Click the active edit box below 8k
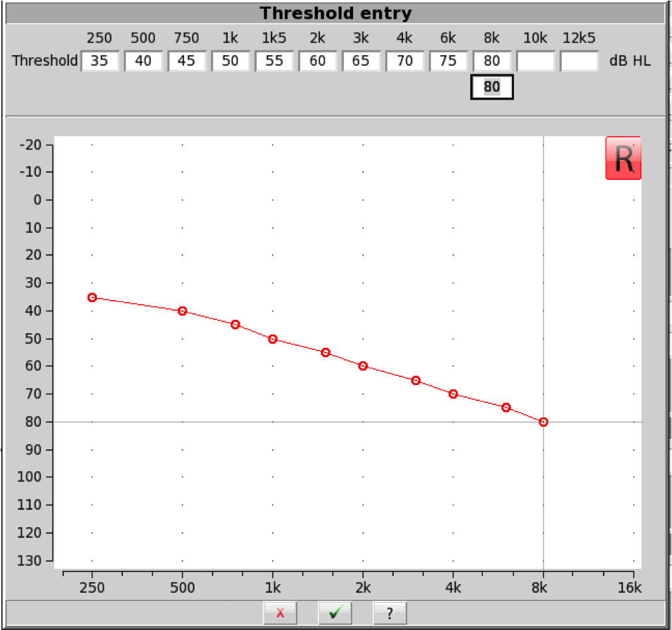The image size is (672, 630). coord(492,87)
